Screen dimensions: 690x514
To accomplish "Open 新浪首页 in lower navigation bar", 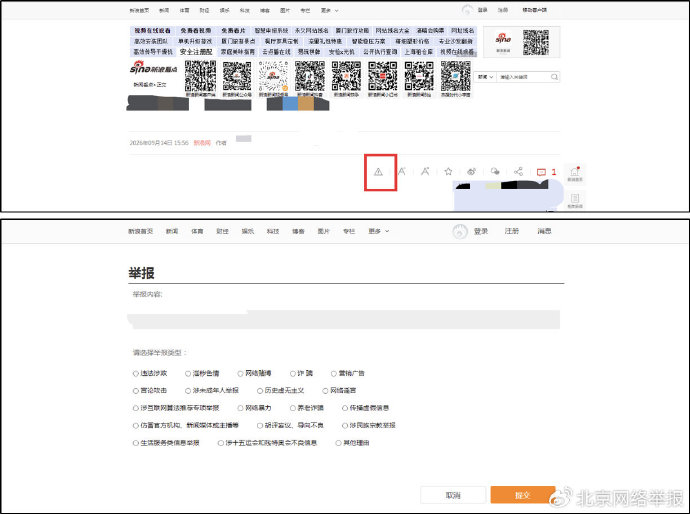I will (x=140, y=231).
